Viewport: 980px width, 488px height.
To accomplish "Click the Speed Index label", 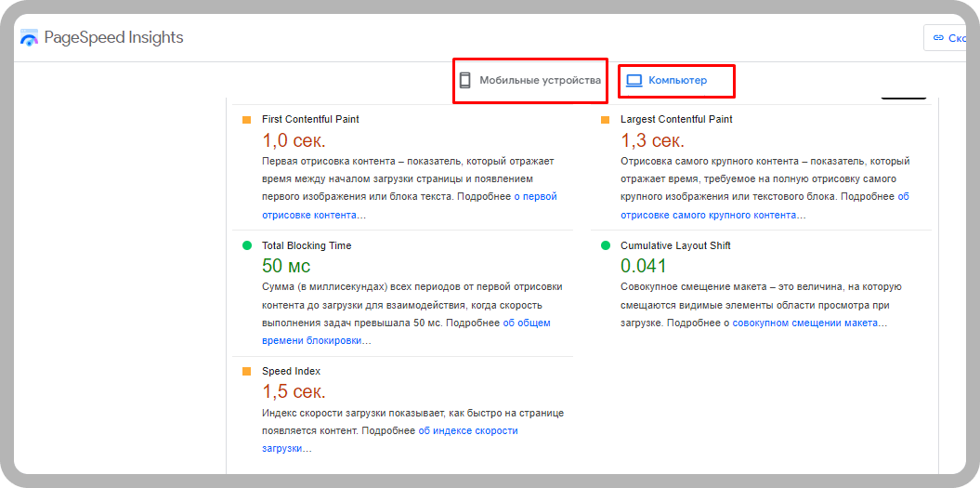I will tap(292, 371).
